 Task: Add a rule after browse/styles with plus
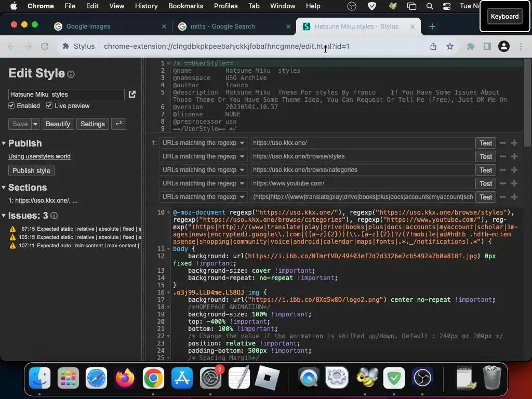pyautogui.click(x=514, y=156)
